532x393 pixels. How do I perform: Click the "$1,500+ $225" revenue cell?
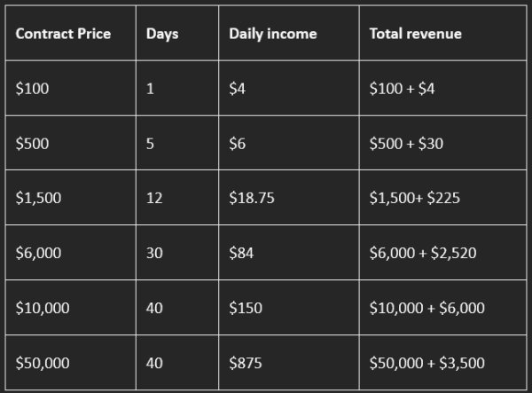tap(414, 198)
